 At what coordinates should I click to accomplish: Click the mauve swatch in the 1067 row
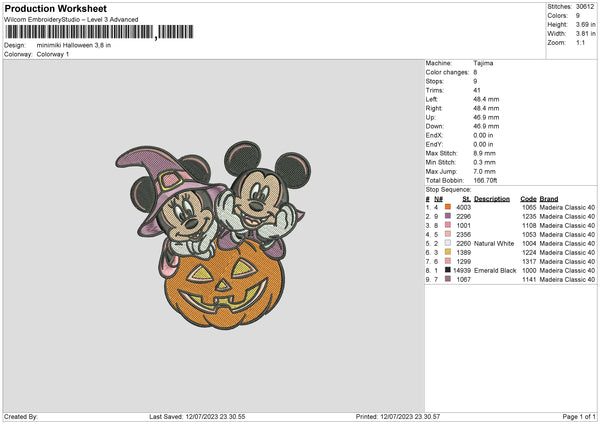448,279
